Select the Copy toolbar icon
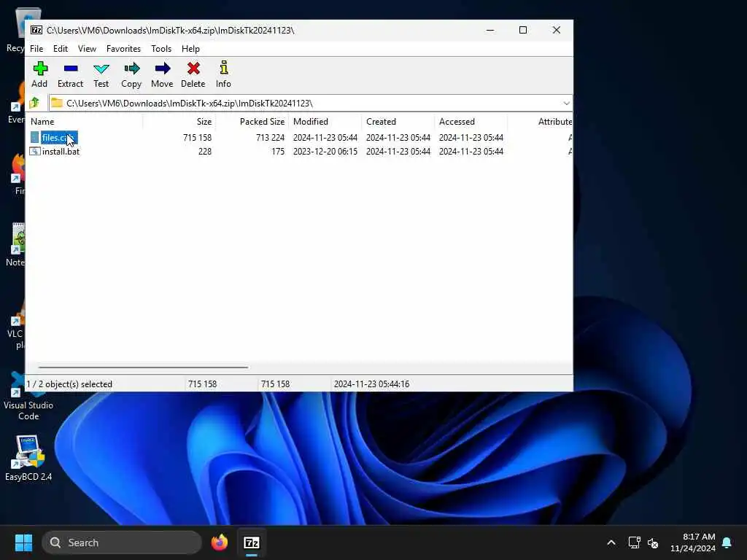Image resolution: width=747 pixels, height=560 pixels. [131, 69]
